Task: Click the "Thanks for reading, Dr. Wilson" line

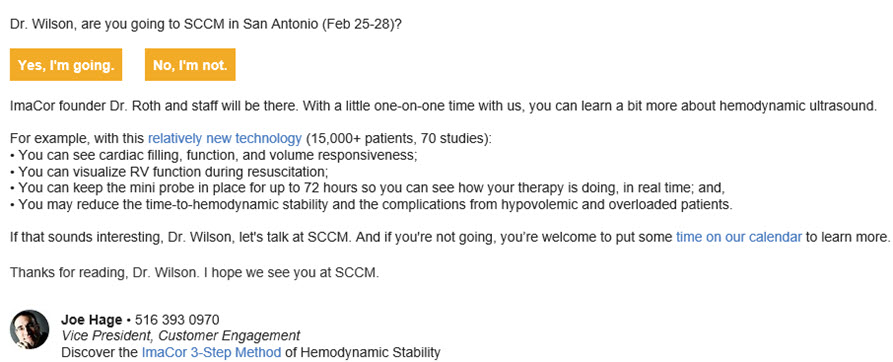Action: point(194,273)
